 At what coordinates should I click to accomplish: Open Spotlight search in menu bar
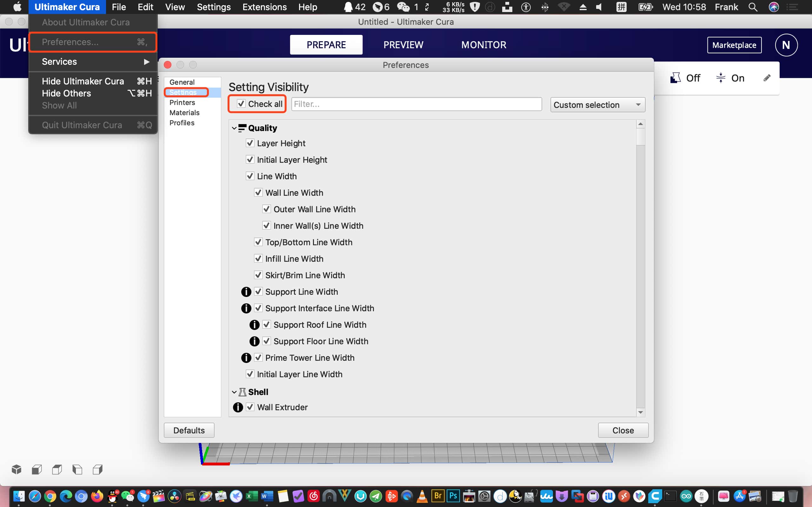(753, 7)
